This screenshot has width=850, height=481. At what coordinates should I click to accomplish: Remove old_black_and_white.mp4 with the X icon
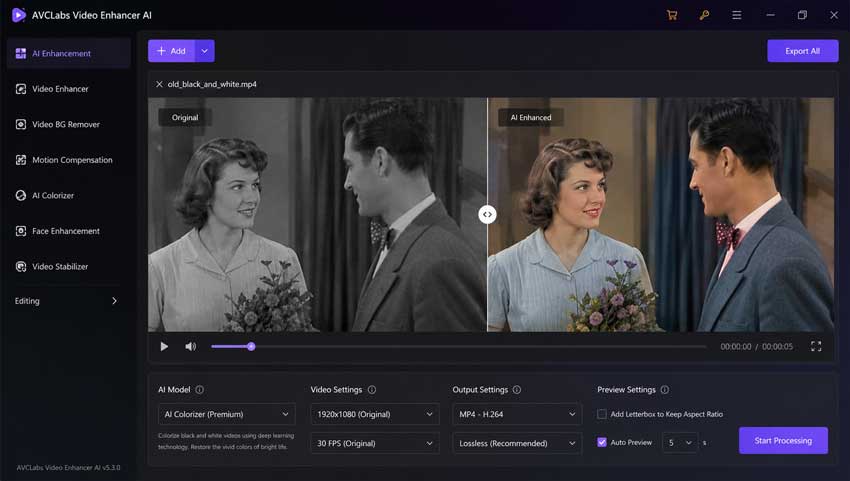(159, 84)
